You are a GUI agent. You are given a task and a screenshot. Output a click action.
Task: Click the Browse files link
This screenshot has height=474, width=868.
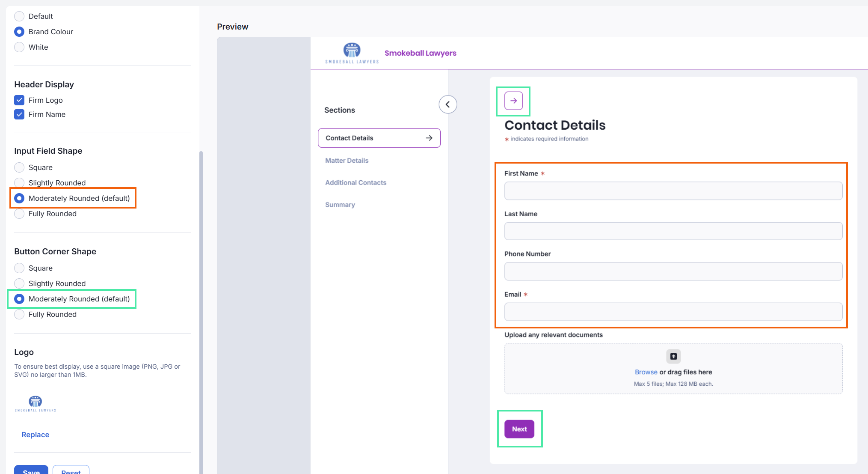(646, 372)
